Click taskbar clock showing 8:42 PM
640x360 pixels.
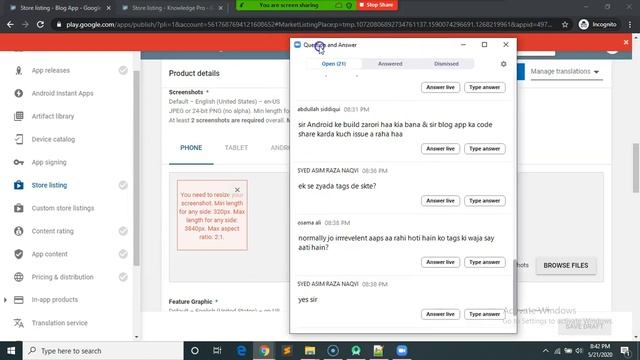600,351
